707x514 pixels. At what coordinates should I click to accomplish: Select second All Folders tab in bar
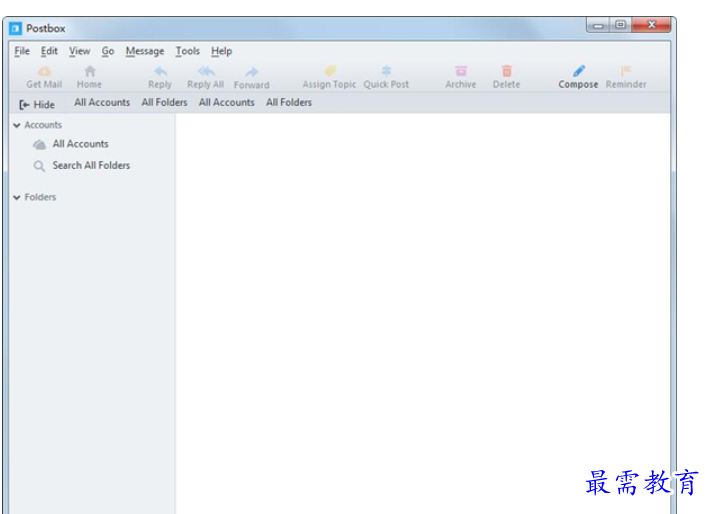point(289,102)
